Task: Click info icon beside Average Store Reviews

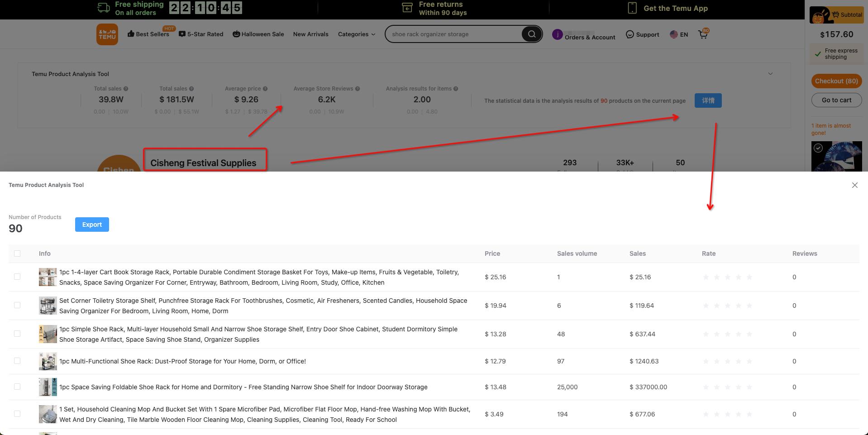Action: point(358,89)
